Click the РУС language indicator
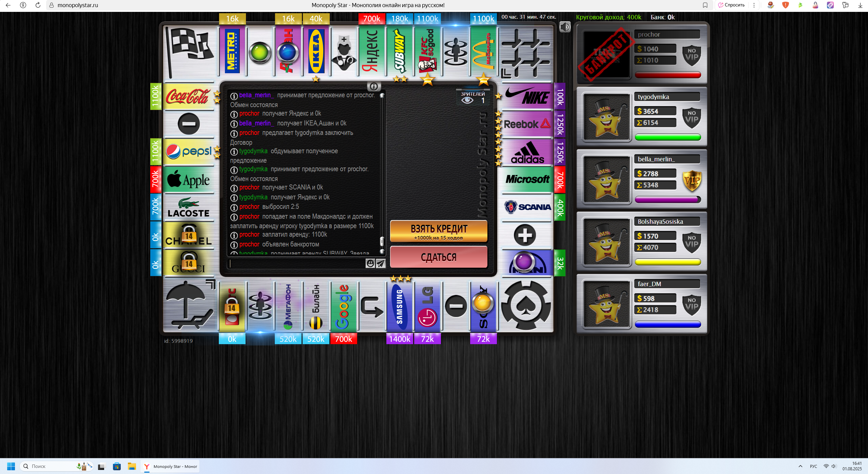868x474 pixels. pos(813,466)
